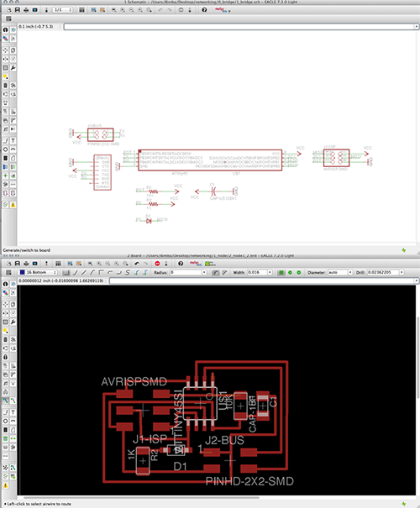
Task: Open help in the schematic toolbar
Action: [x=204, y=10]
